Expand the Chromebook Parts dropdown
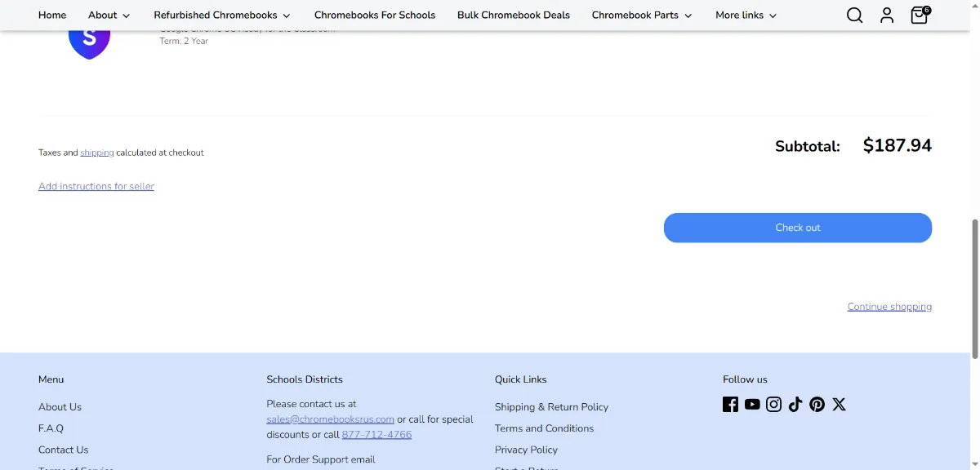Viewport: 980px width, 470px height. [x=642, y=15]
